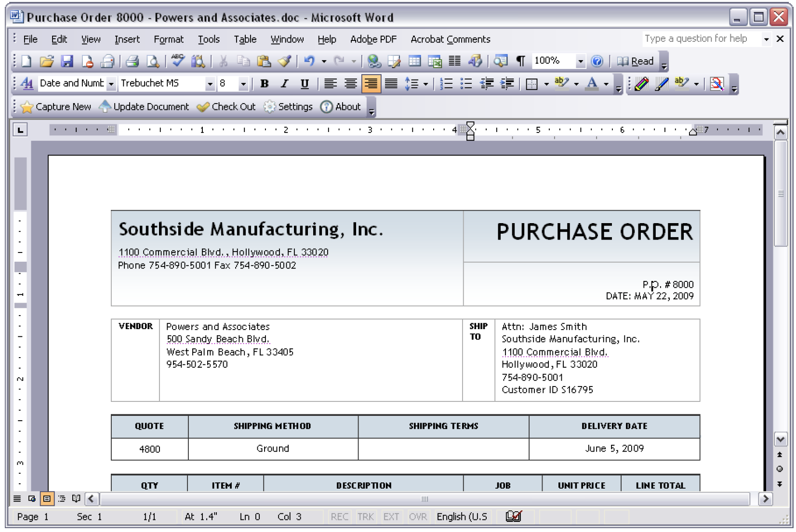Viewport: 796px width, 532px height.
Task: Expand the Undo history dropdown arrow
Action: (324, 61)
